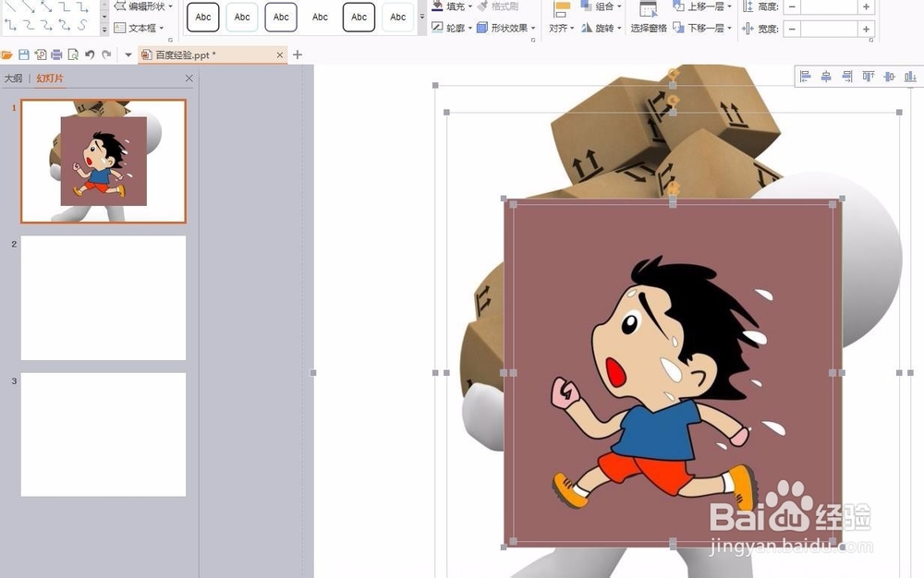This screenshot has height=578, width=924.
Task: Switch to the 幻灯片 slides tab
Action: (x=50, y=78)
